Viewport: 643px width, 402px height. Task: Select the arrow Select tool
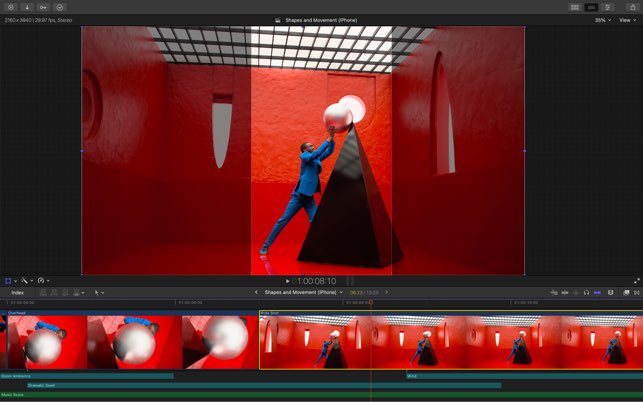(97, 292)
